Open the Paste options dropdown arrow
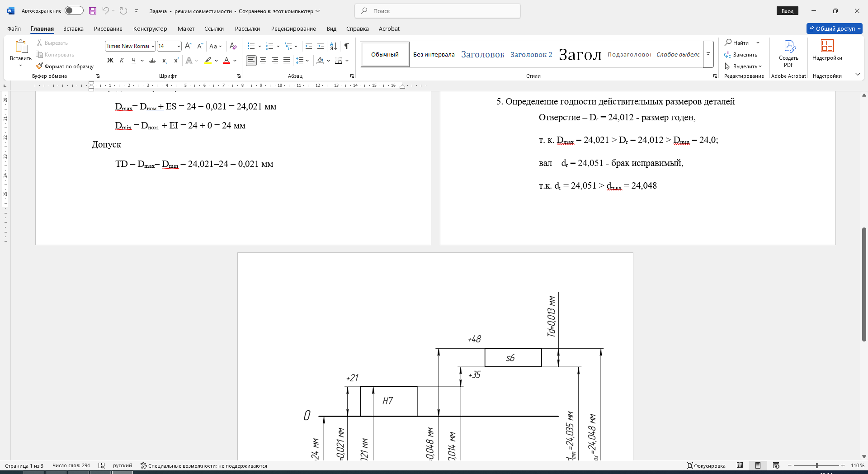The image size is (868, 474). 21,66
